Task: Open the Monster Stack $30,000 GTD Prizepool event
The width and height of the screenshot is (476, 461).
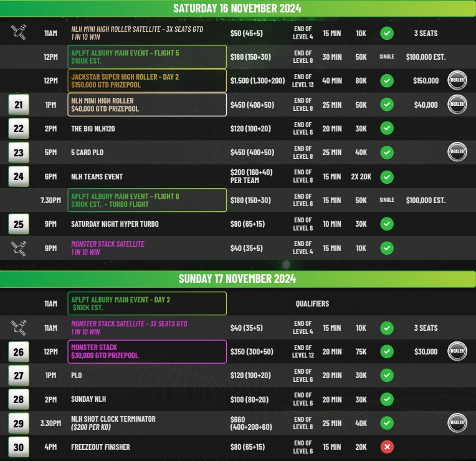Action: coord(148,351)
